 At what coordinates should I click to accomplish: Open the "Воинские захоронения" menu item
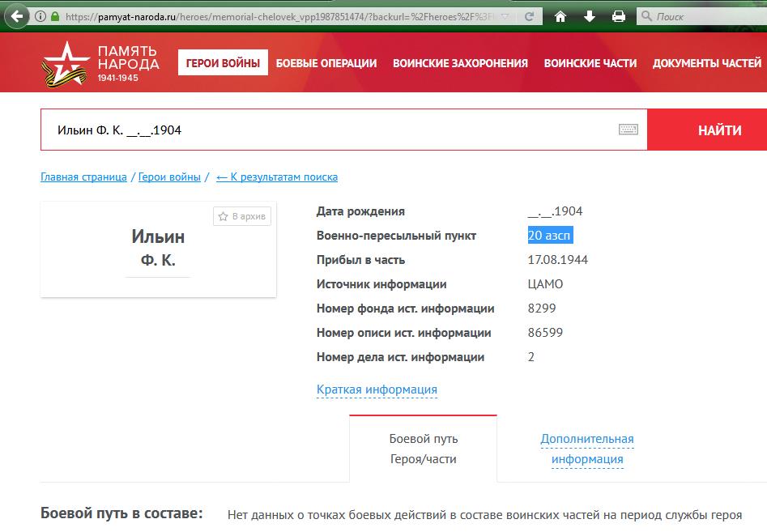(460, 63)
